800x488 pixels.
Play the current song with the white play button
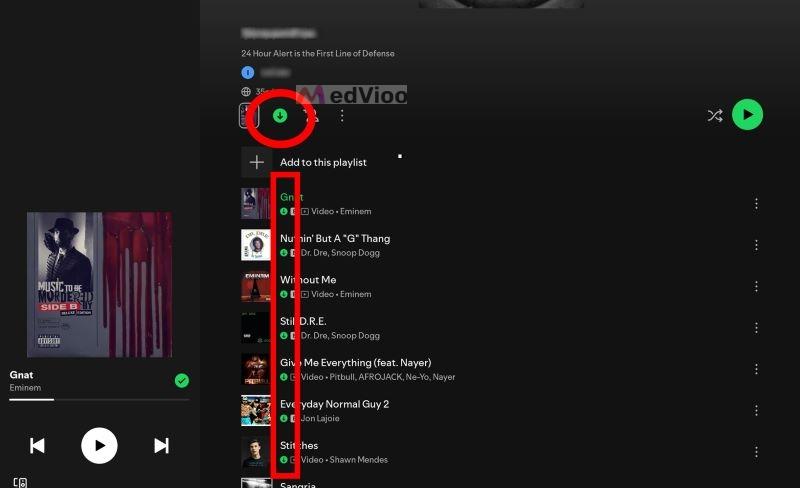[99, 446]
